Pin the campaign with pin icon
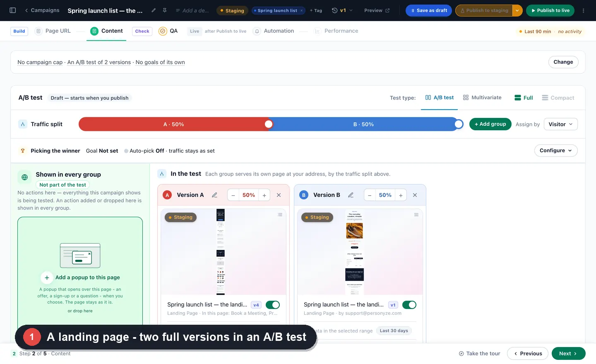Image resolution: width=596 pixels, height=364 pixels. tap(165, 10)
